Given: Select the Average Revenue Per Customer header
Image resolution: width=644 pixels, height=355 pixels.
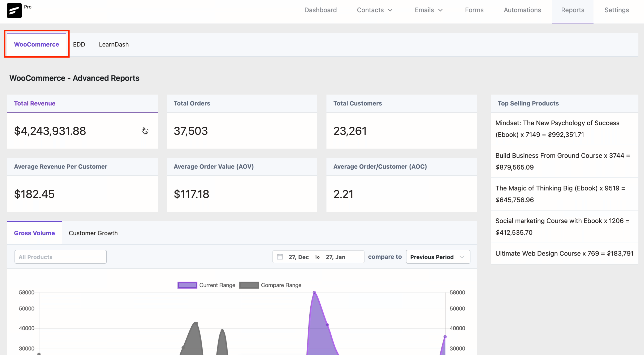Looking at the screenshot, I should coord(82,167).
